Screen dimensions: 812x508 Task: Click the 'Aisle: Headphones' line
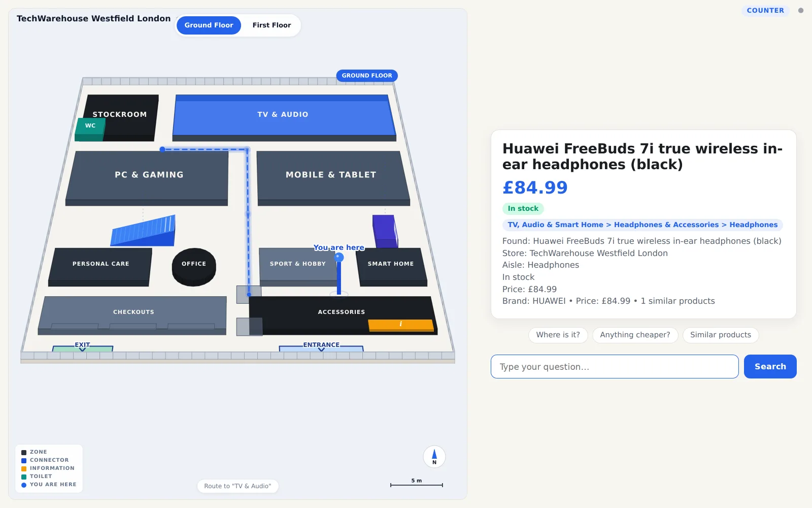[x=540, y=265]
